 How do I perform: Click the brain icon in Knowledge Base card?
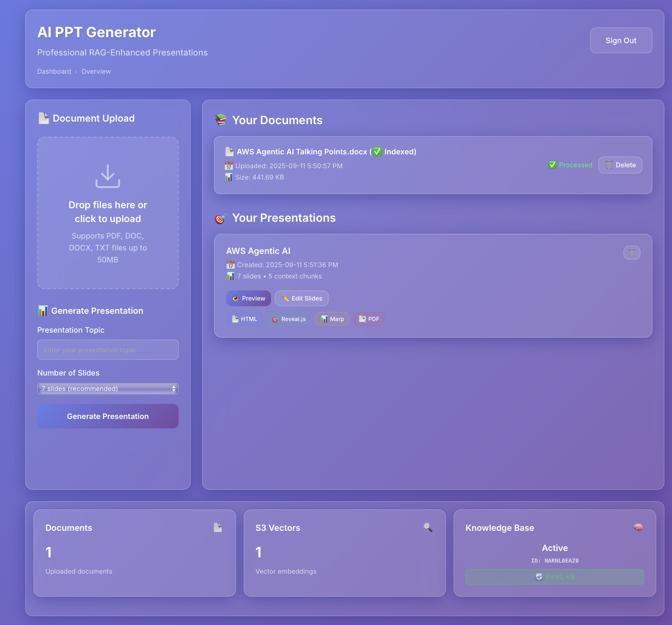click(638, 527)
